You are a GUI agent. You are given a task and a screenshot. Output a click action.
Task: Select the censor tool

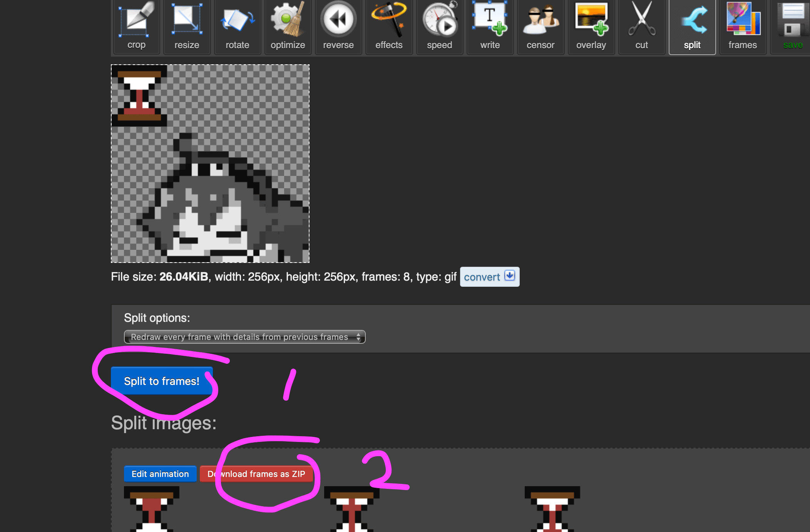(541, 27)
